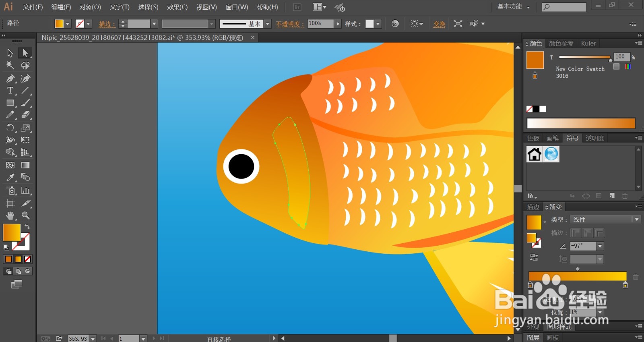Apply gradient within stroke option
644x342 pixels.
tap(576, 233)
